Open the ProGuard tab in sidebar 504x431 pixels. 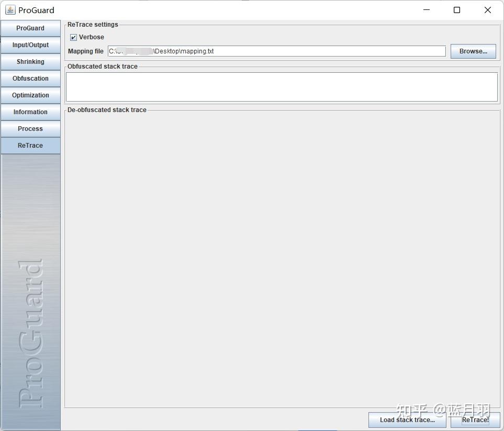[x=30, y=28]
